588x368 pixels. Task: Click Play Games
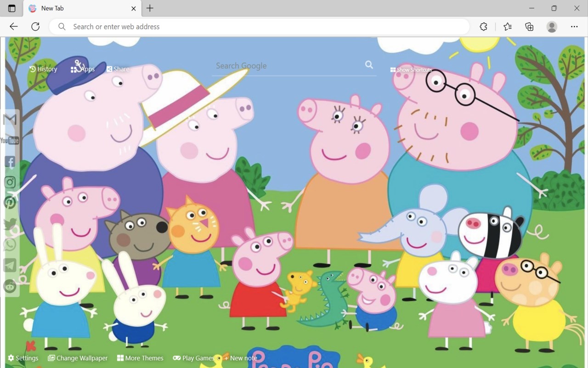193,358
